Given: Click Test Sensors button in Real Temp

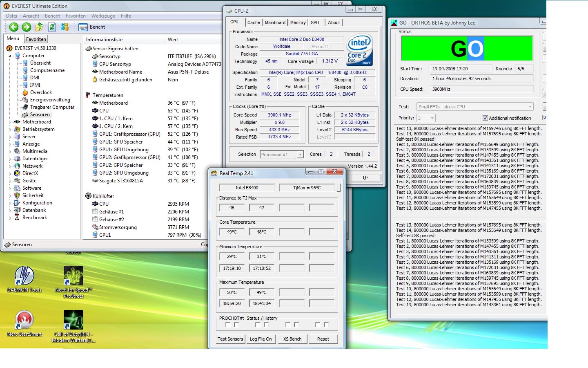Looking at the screenshot, I should tap(230, 339).
